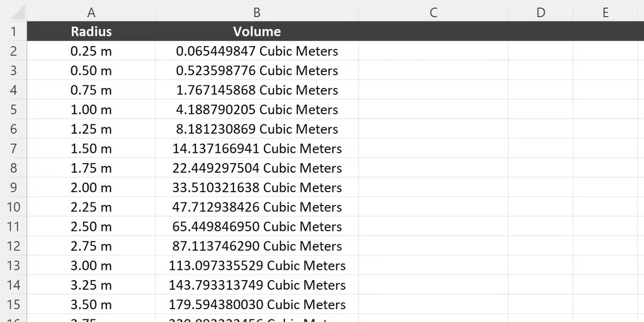Select the cell containing 0.25 m
The height and width of the screenshot is (322, 644).
point(91,51)
